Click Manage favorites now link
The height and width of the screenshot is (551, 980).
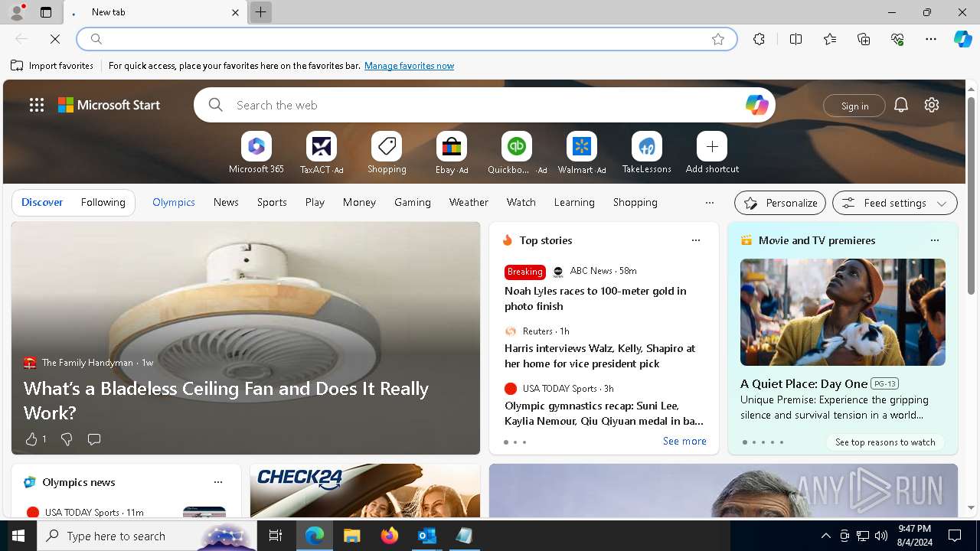[x=409, y=66]
